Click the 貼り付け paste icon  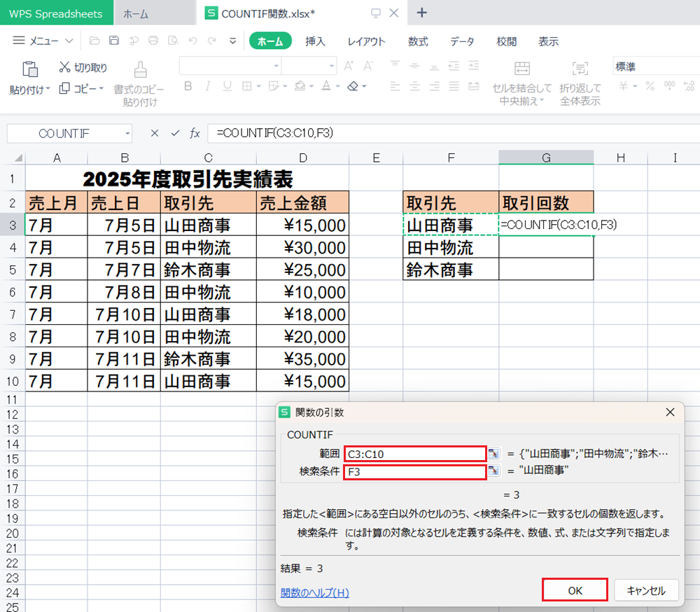tap(30, 70)
